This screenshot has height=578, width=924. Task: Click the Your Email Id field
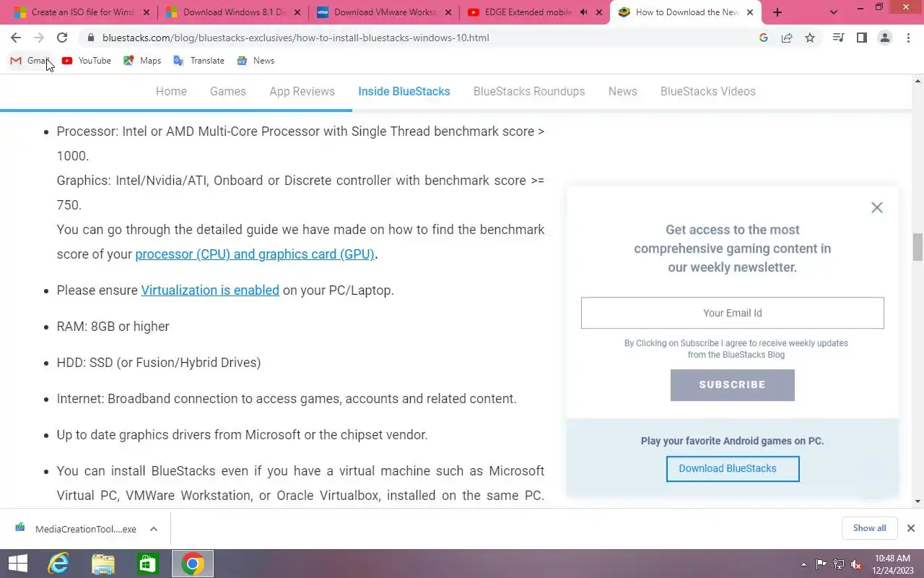coord(733,313)
